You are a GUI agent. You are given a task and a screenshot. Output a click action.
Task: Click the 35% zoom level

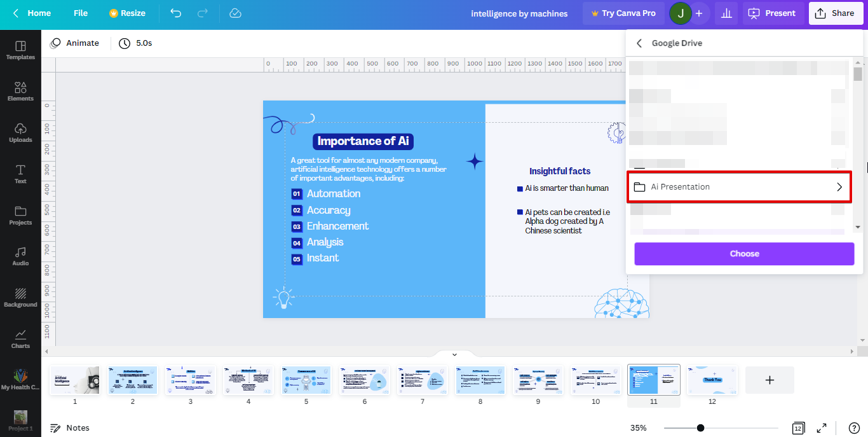click(639, 428)
